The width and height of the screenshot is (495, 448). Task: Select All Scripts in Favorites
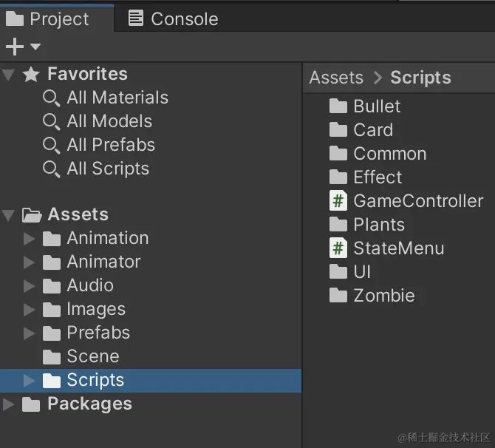(x=107, y=169)
